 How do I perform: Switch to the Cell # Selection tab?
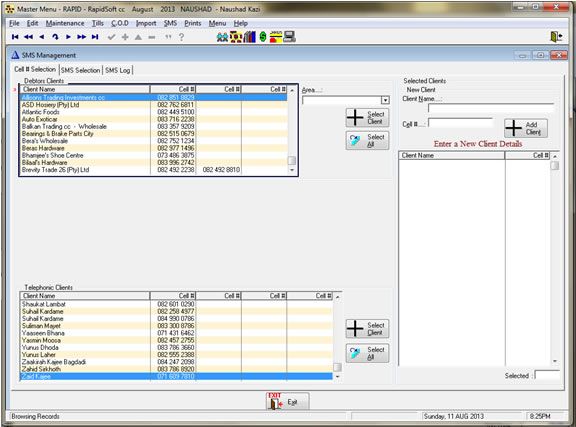(x=35, y=69)
